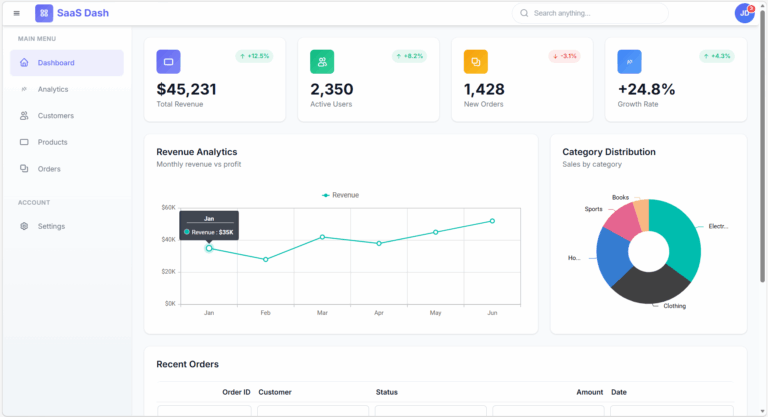Screen dimensions: 768x417
Task: Select the Mar revenue data point
Action: pos(322,237)
